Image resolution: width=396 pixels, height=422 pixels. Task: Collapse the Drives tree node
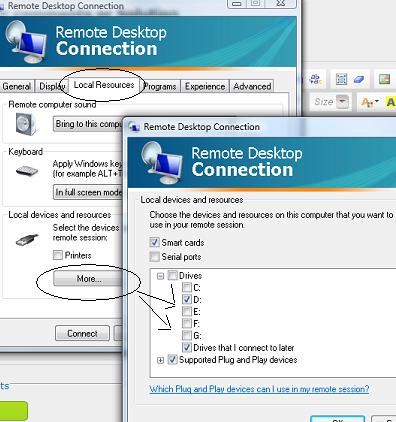click(161, 276)
